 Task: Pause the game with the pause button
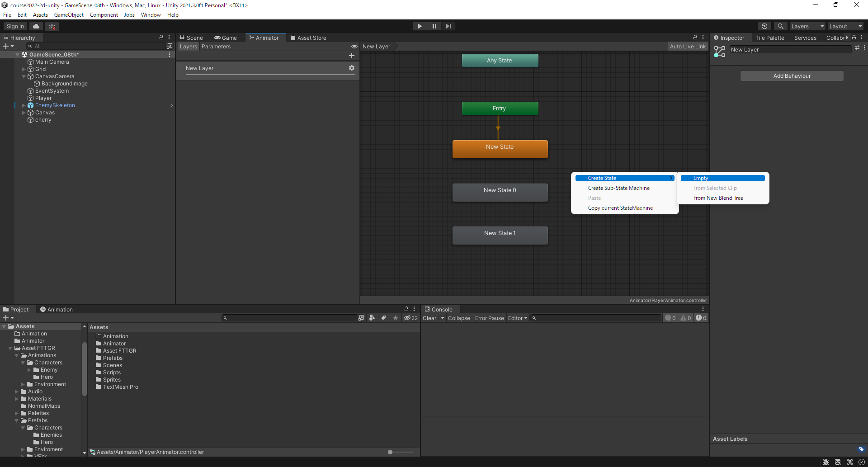434,26
